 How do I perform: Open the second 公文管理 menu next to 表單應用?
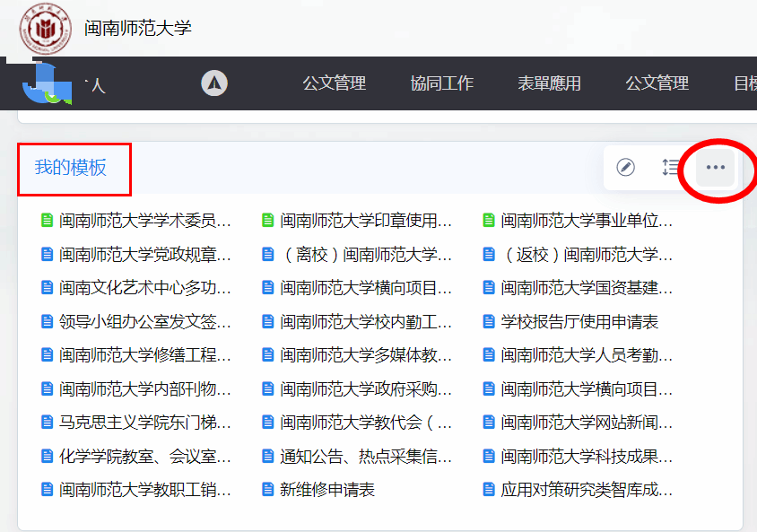(x=657, y=83)
